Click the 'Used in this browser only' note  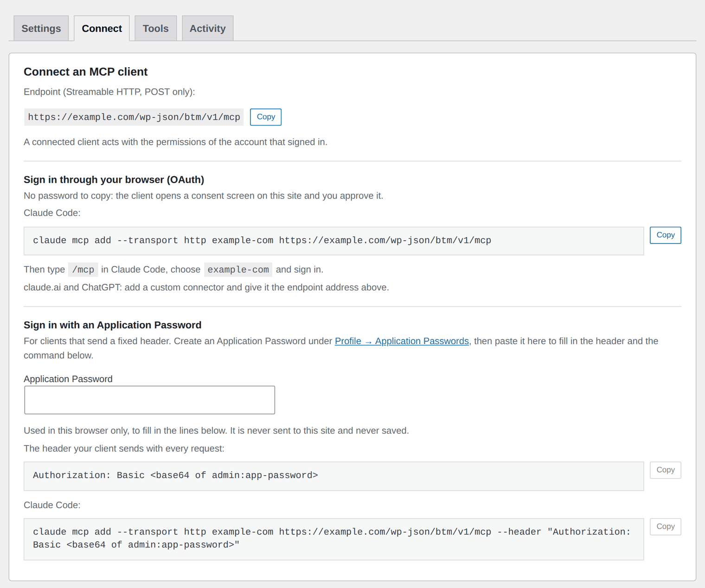(217, 431)
